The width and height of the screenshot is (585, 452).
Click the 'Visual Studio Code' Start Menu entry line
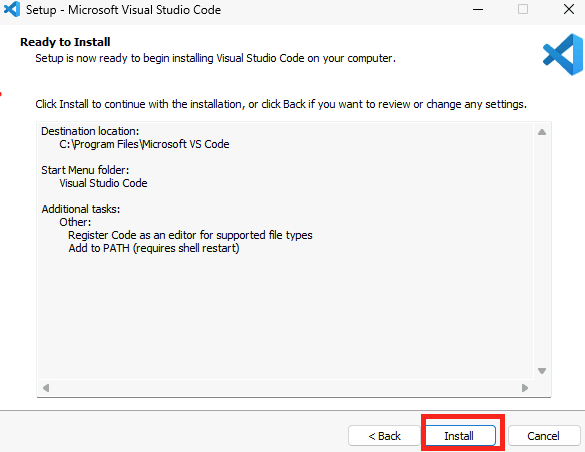[x=103, y=183]
